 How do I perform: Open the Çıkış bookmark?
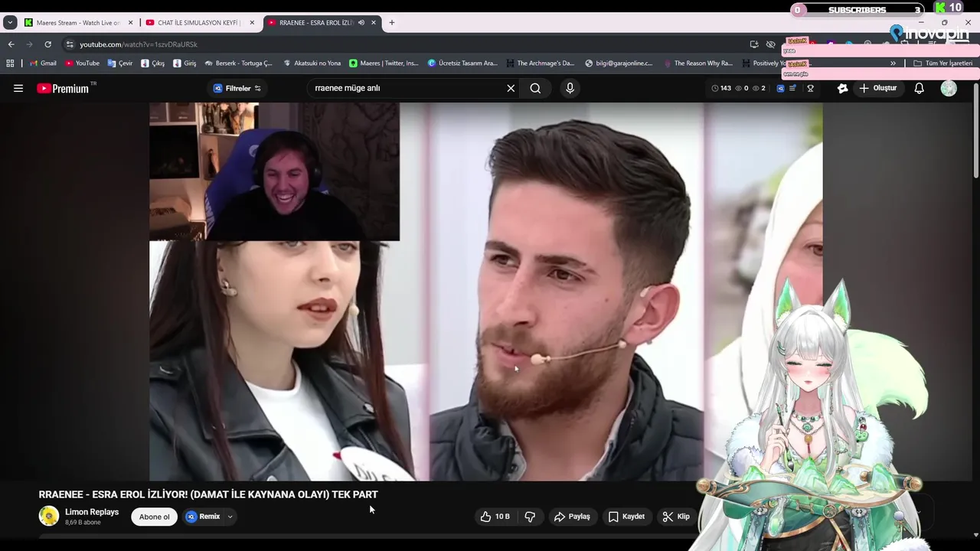pyautogui.click(x=153, y=64)
